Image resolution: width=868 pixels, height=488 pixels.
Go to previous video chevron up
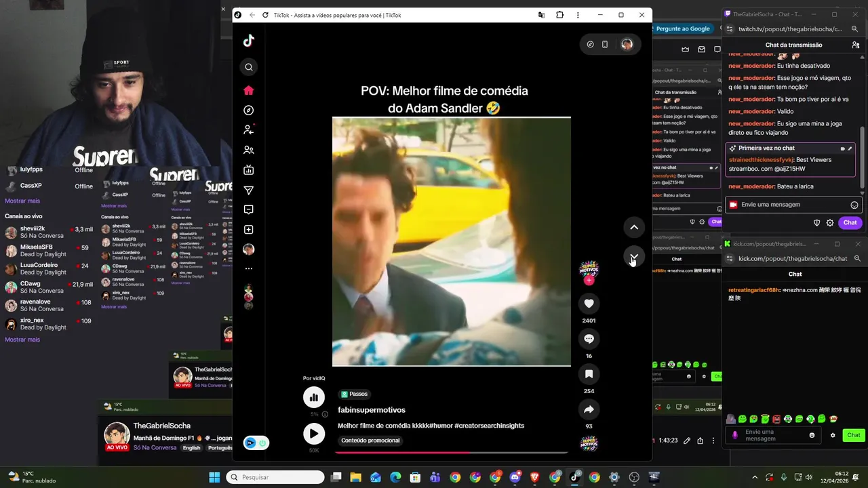click(633, 227)
